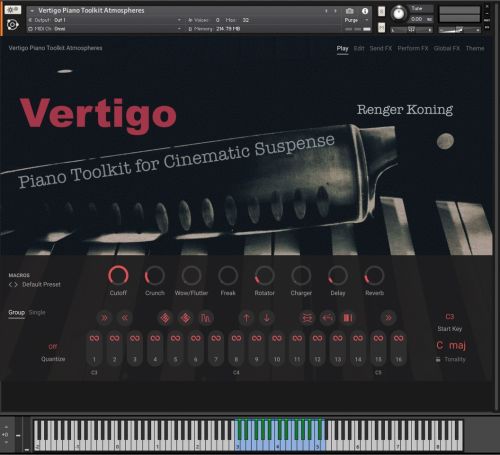
Task: Open the Perform FX tab
Action: point(413,49)
